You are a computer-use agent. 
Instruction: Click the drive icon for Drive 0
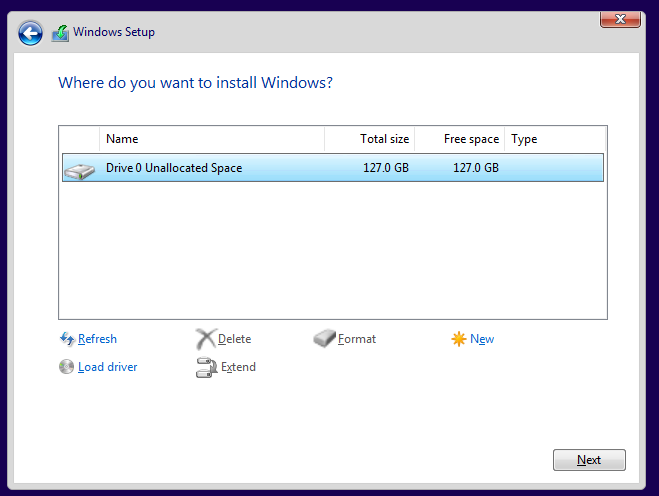click(x=79, y=169)
